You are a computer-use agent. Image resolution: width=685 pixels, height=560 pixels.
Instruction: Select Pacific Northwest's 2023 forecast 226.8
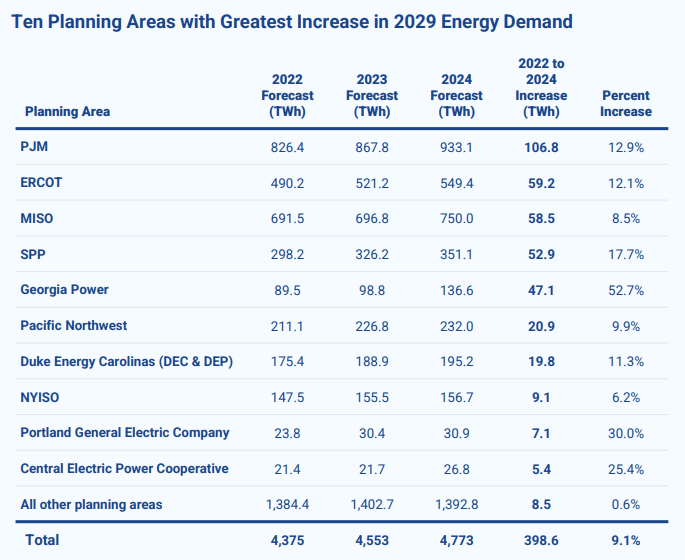[372, 326]
